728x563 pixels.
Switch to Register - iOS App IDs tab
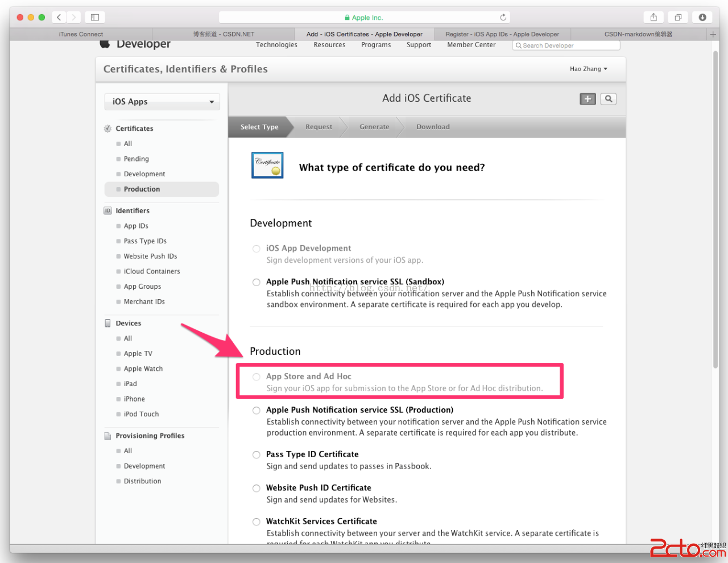(x=502, y=34)
